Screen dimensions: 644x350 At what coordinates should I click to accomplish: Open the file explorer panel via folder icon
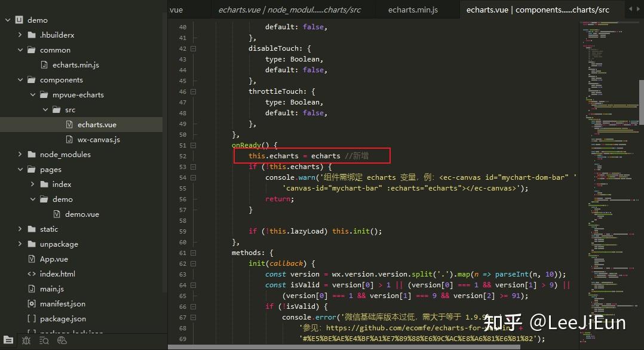8,340
